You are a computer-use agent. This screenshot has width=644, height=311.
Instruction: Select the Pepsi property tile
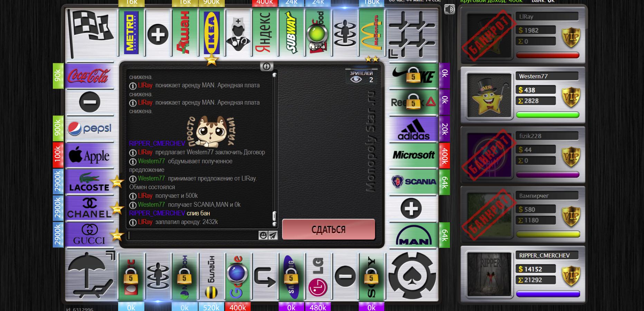89,129
